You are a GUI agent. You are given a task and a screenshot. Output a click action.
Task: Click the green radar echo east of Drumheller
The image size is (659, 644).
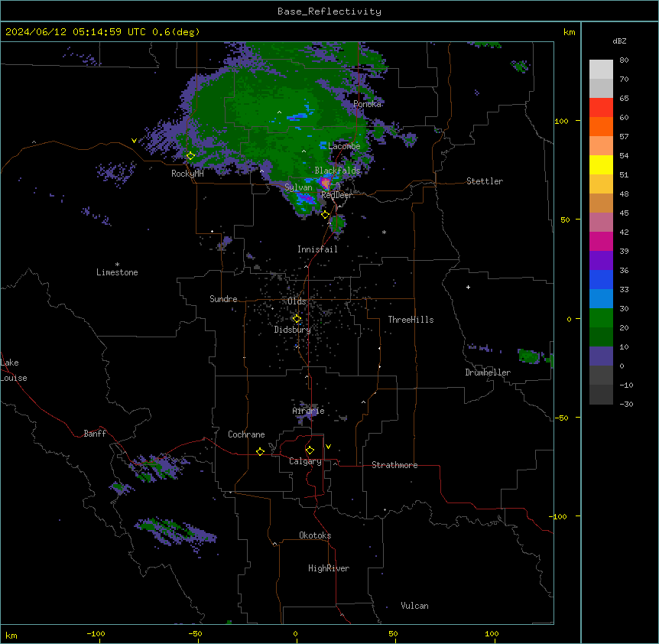pos(529,356)
